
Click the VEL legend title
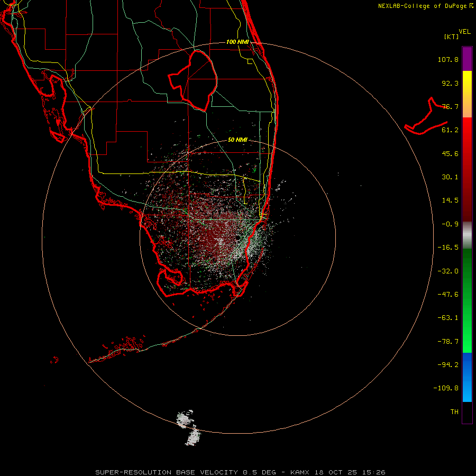465,32
